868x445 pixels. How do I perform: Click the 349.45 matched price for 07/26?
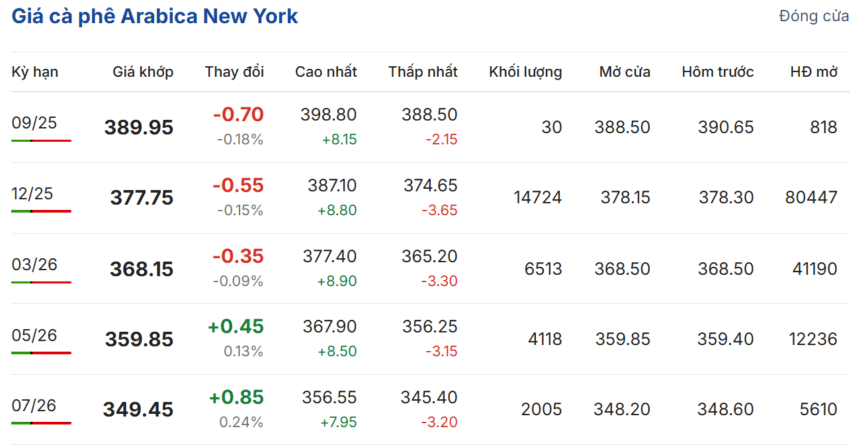click(138, 410)
